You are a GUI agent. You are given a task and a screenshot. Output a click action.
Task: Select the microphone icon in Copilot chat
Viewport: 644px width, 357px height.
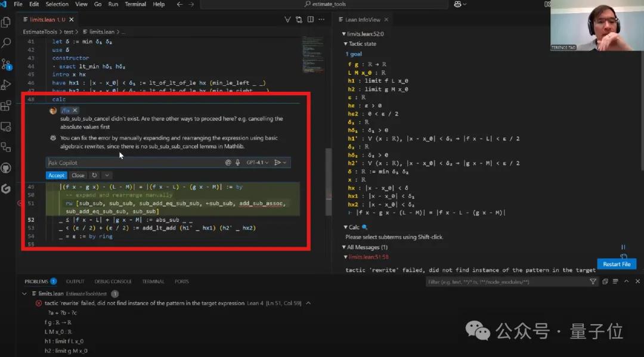coord(237,162)
